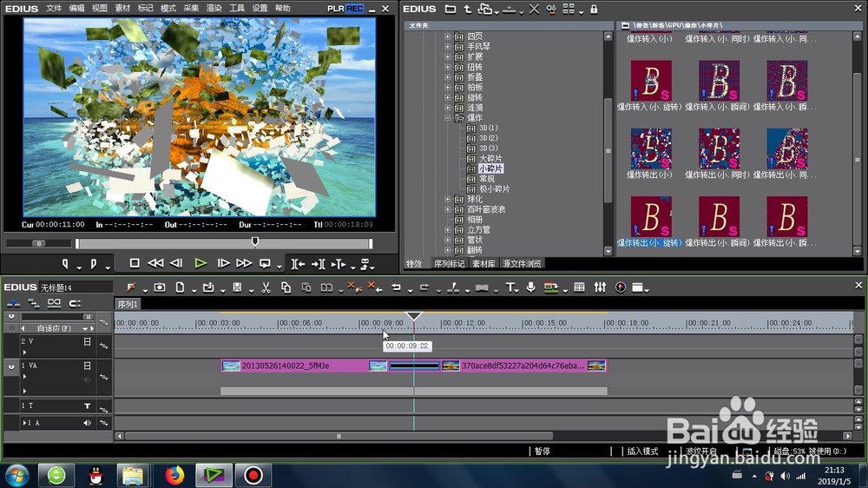Screen dimensions: 868x488
Task: Toggle insert/overwrite mode icon
Action: click(13, 304)
